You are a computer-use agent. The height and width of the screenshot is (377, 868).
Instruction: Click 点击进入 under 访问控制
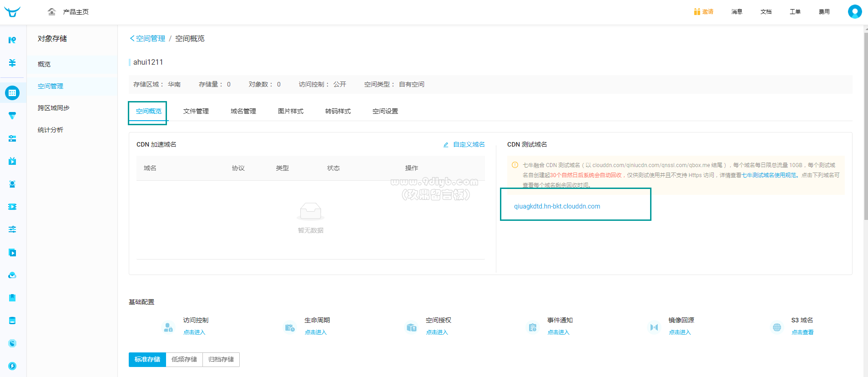[194, 332]
